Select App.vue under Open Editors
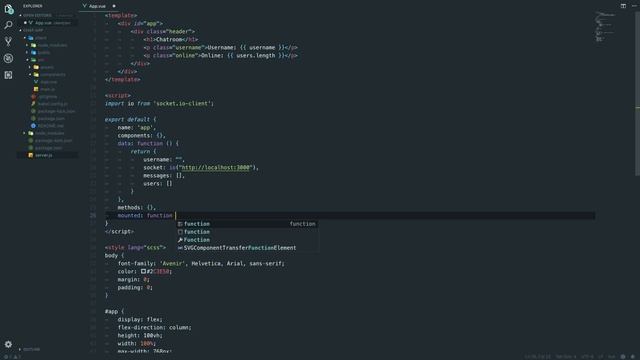 48,23
